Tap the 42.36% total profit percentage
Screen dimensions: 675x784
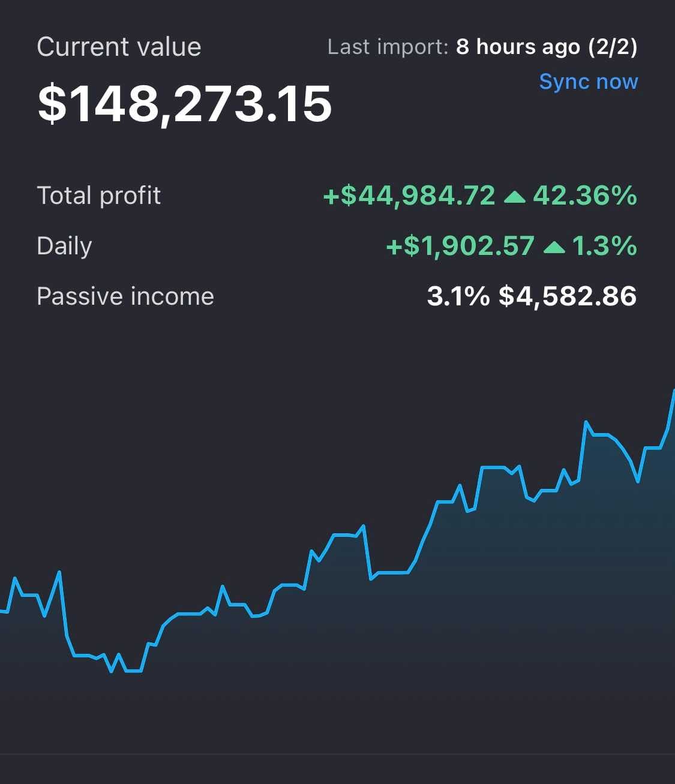[x=585, y=196]
